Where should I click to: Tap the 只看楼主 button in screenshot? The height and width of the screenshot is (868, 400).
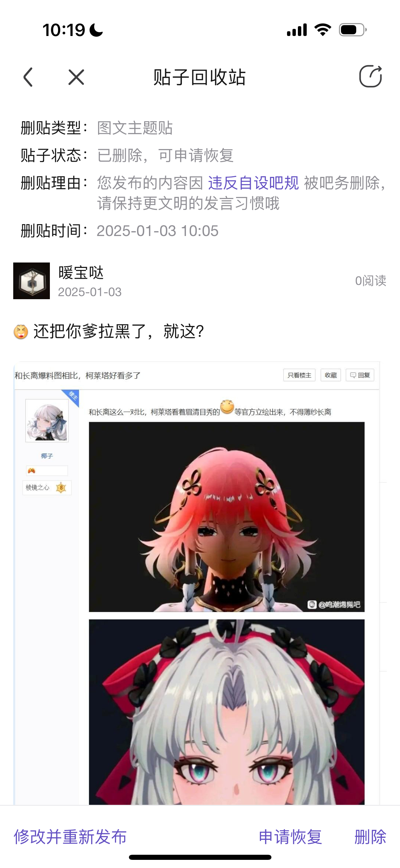299,375
